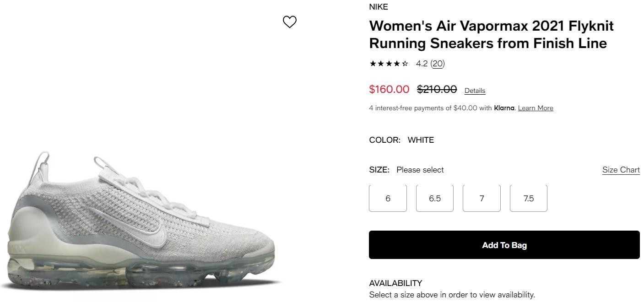Select size 6.5
The width and height of the screenshot is (644, 302).
pyautogui.click(x=434, y=198)
